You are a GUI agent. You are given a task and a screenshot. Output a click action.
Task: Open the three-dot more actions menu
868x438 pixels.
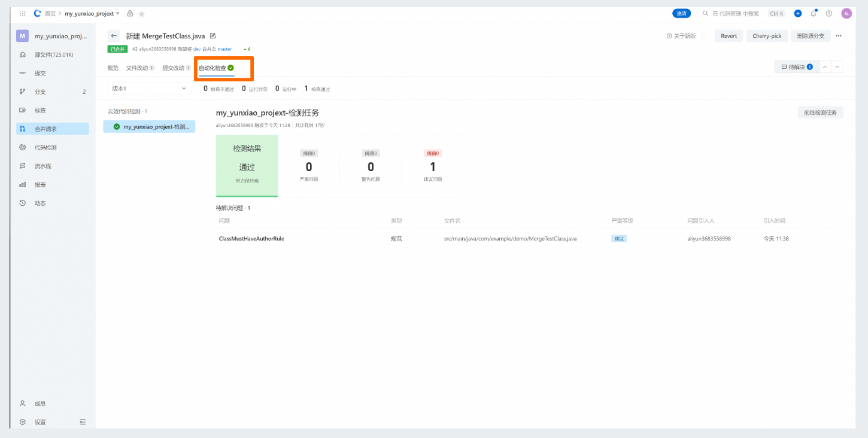(839, 36)
